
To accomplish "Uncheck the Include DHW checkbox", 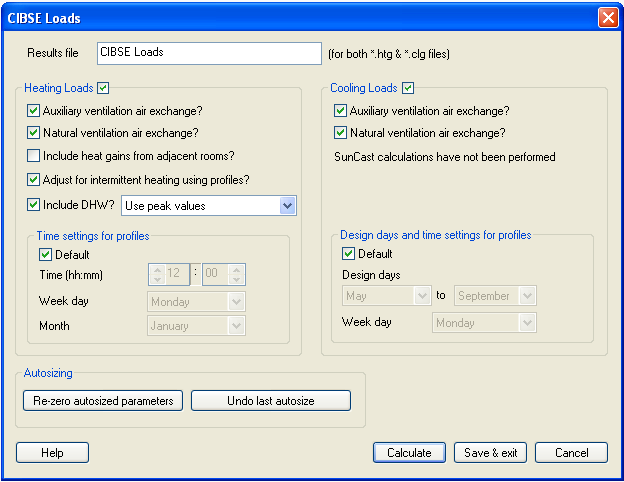I will click(x=34, y=205).
